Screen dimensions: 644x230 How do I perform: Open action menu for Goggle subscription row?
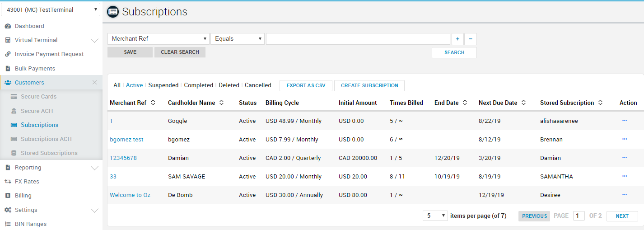point(625,121)
